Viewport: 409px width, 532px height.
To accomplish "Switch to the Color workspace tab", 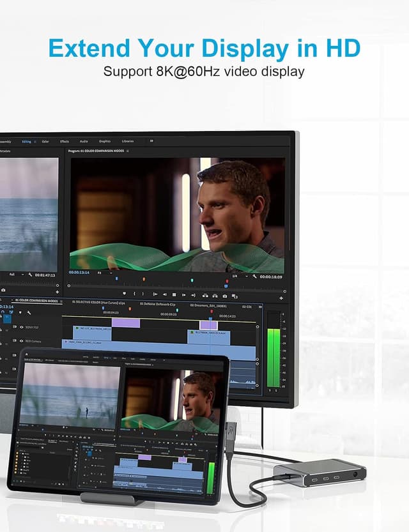I will click(45, 141).
